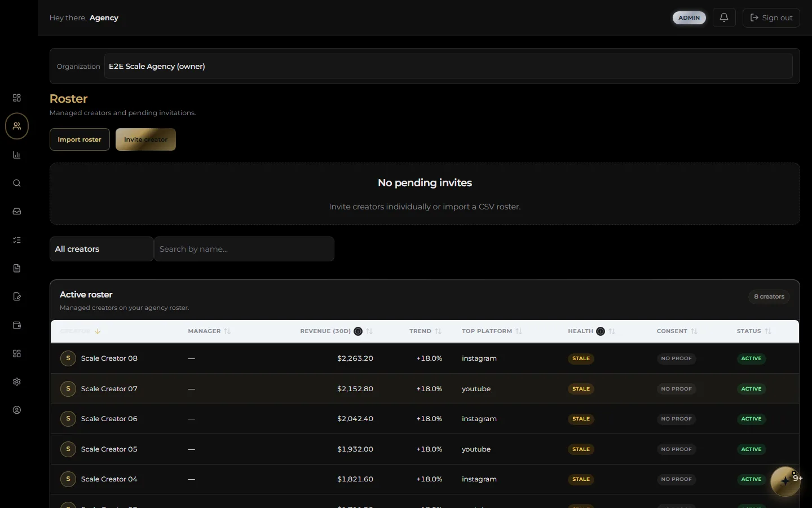Screen dimensions: 812x508
Task: Open the pencil-on-note edit icon in the sidebar
Action: tap(17, 296)
